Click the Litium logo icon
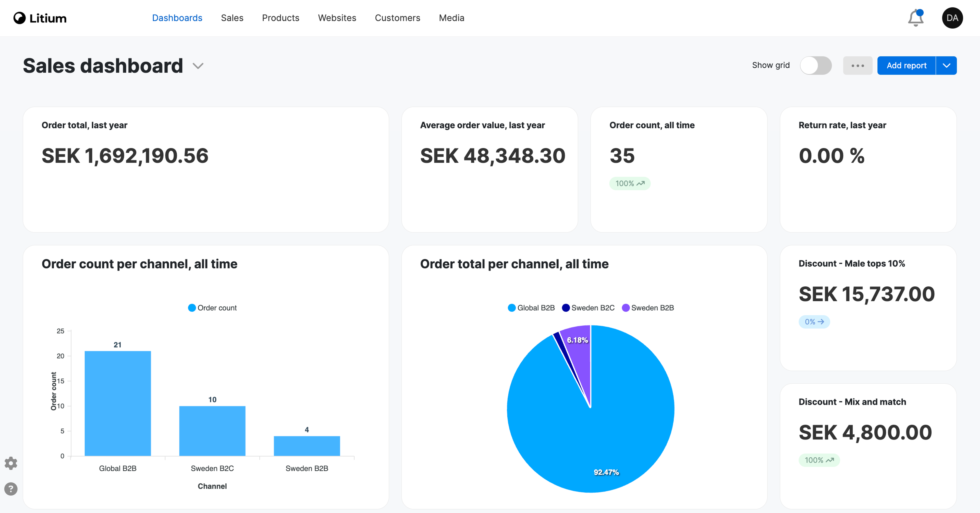Screen dimensions: 980x513 19,18
